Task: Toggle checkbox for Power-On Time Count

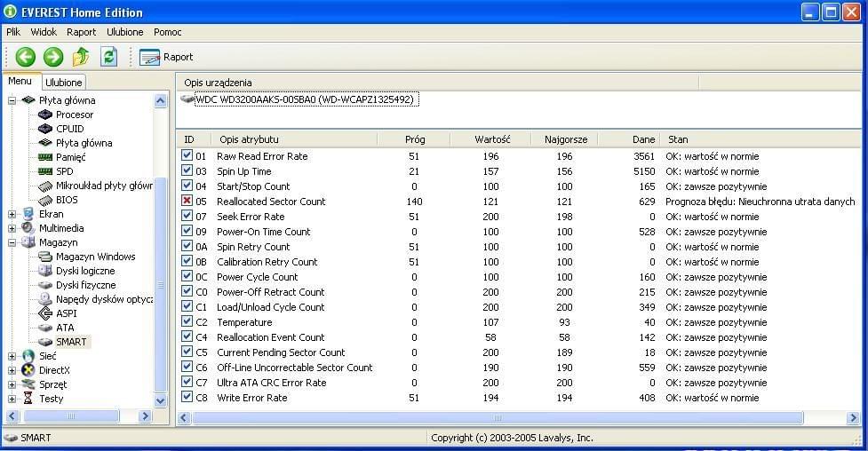Action: (187, 231)
